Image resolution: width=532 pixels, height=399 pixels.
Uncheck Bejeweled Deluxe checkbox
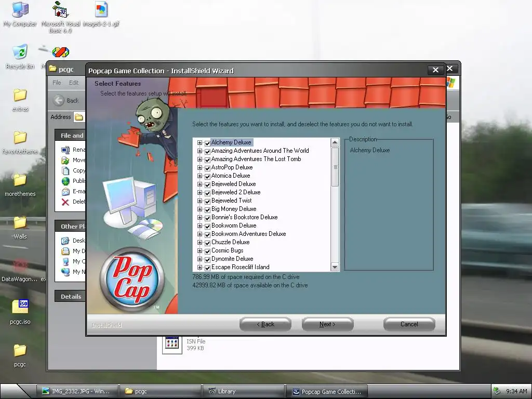pos(207,184)
